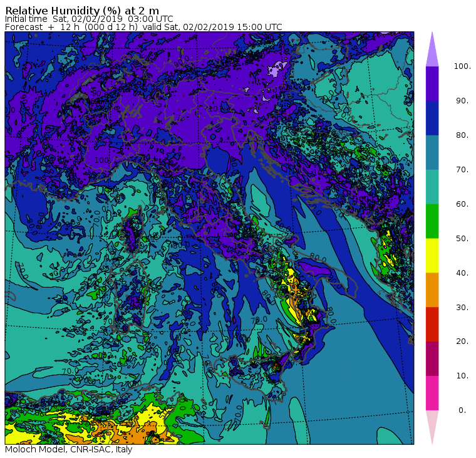Click the "50." colorbar label
Image resolution: width=476 pixels, height=458 pixels.
[x=462, y=239]
